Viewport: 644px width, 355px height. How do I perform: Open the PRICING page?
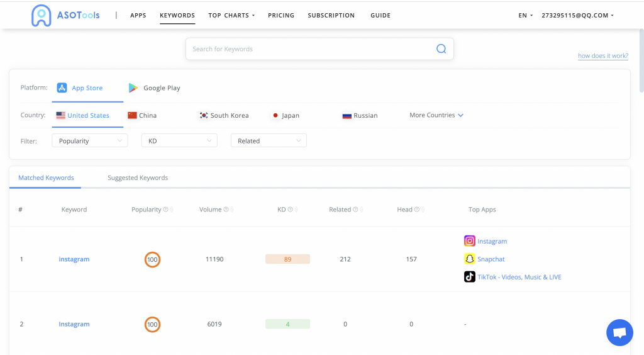coord(281,15)
